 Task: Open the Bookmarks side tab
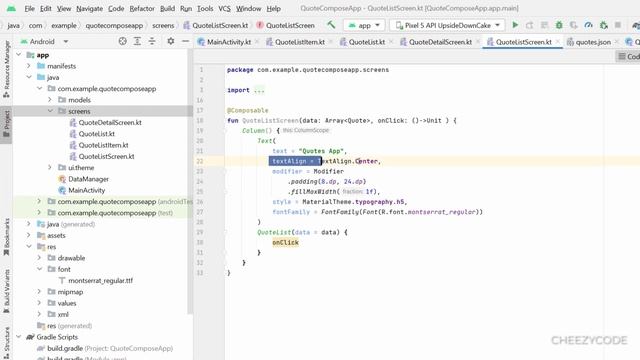tap(6, 237)
